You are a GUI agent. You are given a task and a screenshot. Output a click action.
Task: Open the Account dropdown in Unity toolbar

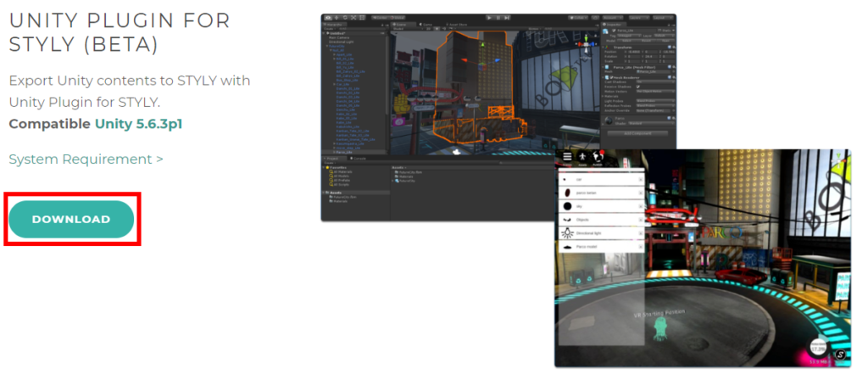pyautogui.click(x=613, y=18)
